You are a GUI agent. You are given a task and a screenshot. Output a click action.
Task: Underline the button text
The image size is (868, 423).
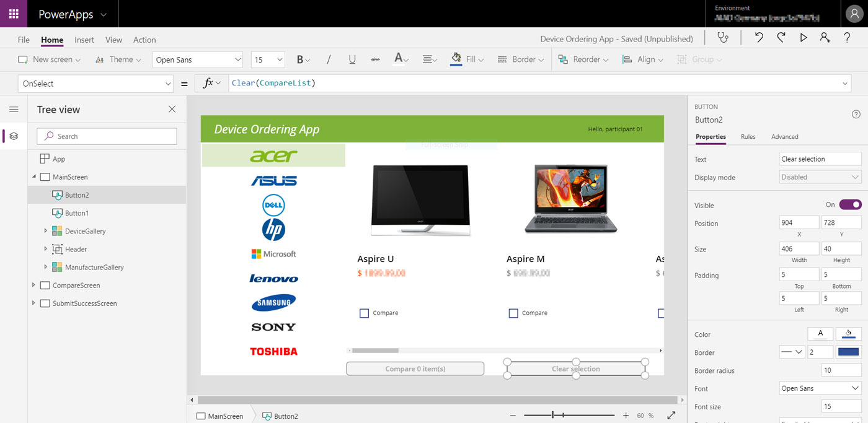352,59
